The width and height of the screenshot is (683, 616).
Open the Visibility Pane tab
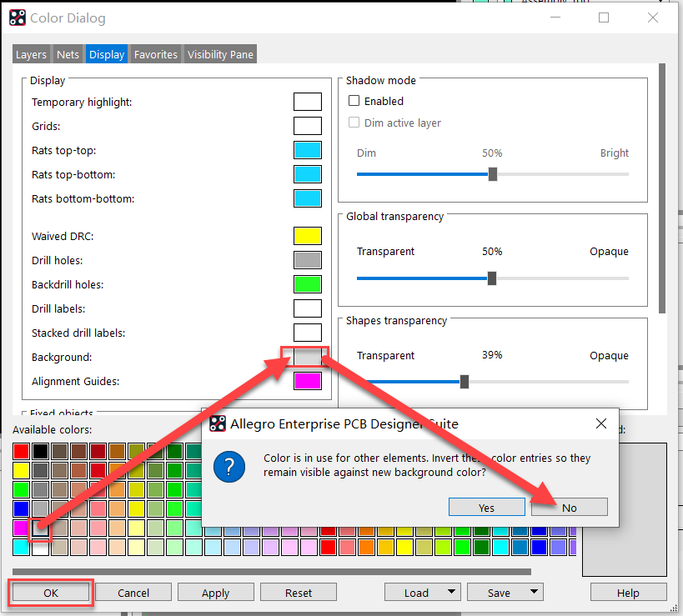tap(220, 54)
